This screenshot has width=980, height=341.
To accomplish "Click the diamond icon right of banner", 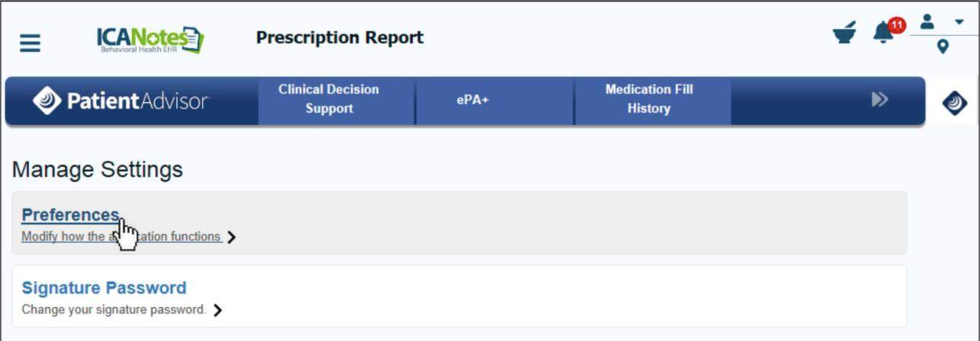I will click(x=954, y=104).
